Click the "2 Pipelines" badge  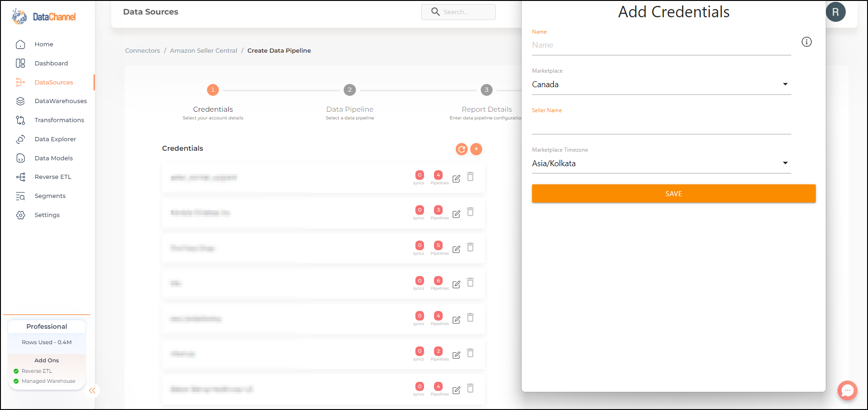pyautogui.click(x=439, y=354)
